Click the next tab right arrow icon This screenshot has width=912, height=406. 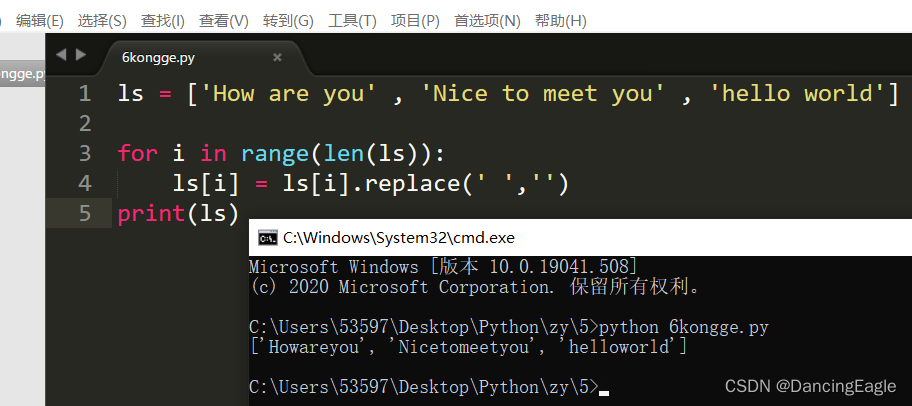click(81, 55)
